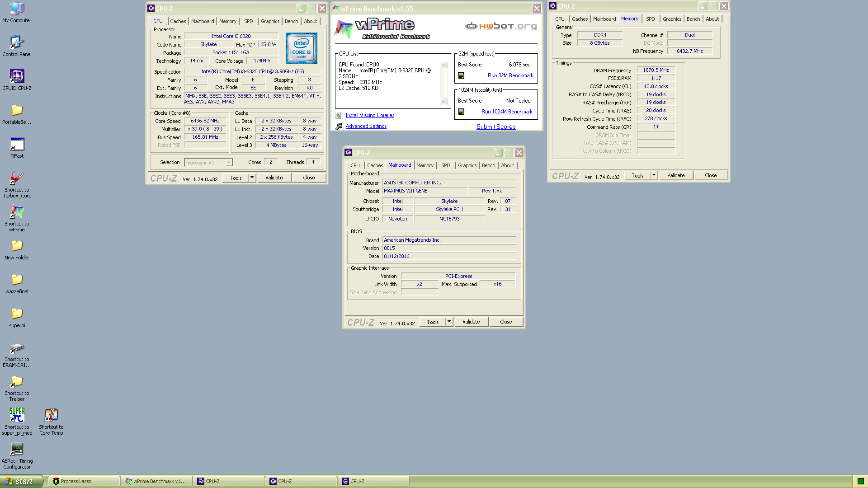This screenshot has height=488, width=868.
Task: Click Validate in CPU window
Action: 274,178
